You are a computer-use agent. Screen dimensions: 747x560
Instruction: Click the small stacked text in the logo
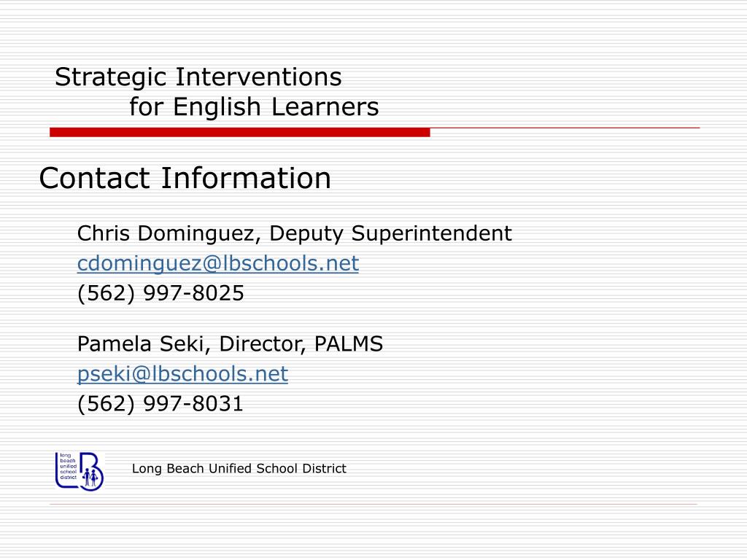tap(68, 466)
